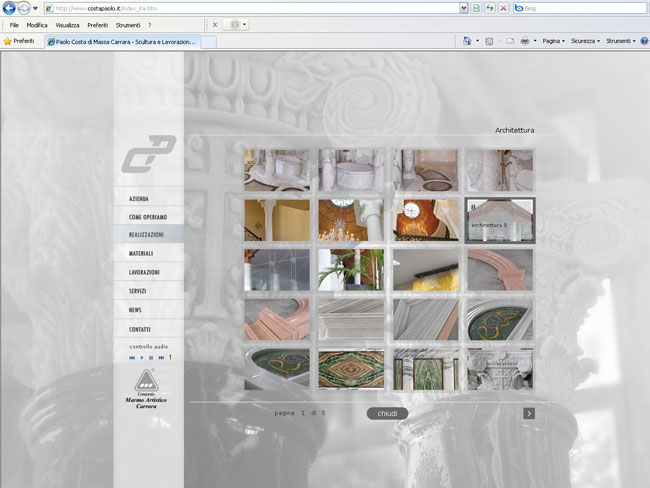The height and width of the screenshot is (488, 650).
Task: Select the REALIZZAZIONI menu entry
Action: pos(148,235)
